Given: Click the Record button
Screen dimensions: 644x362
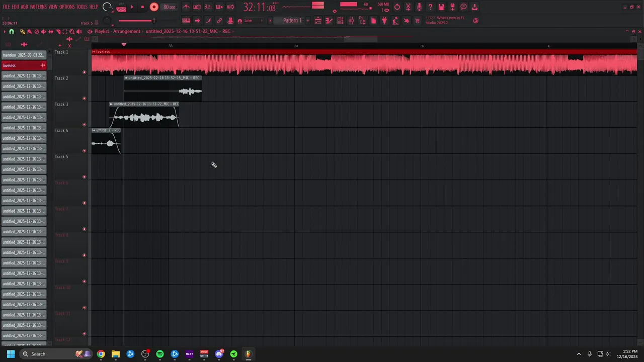Looking at the screenshot, I should (x=154, y=7).
